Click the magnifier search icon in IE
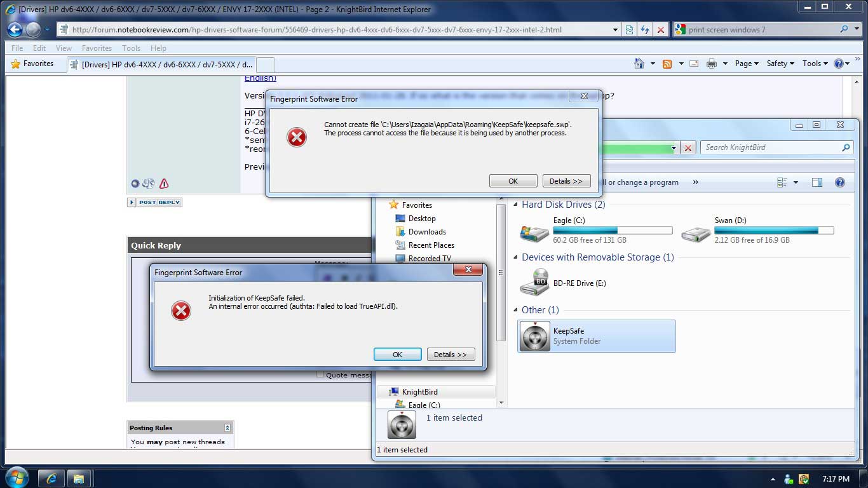Image resolution: width=868 pixels, height=488 pixels. coord(844,29)
